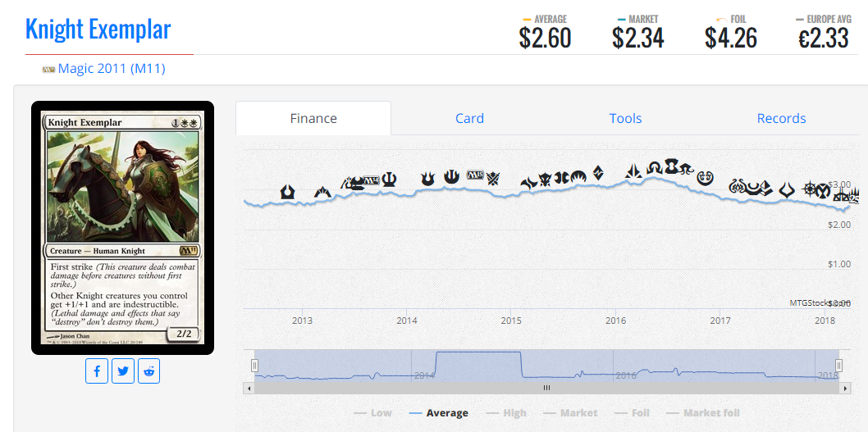Click the Eldritch Moon tentacle symbol
Viewport: 868px width, 432px height.
687,169
